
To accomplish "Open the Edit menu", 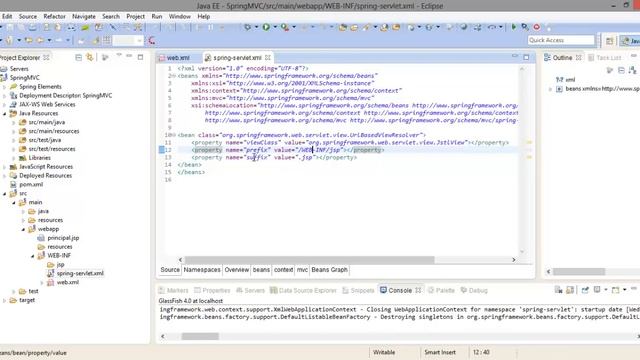I will [7, 16].
